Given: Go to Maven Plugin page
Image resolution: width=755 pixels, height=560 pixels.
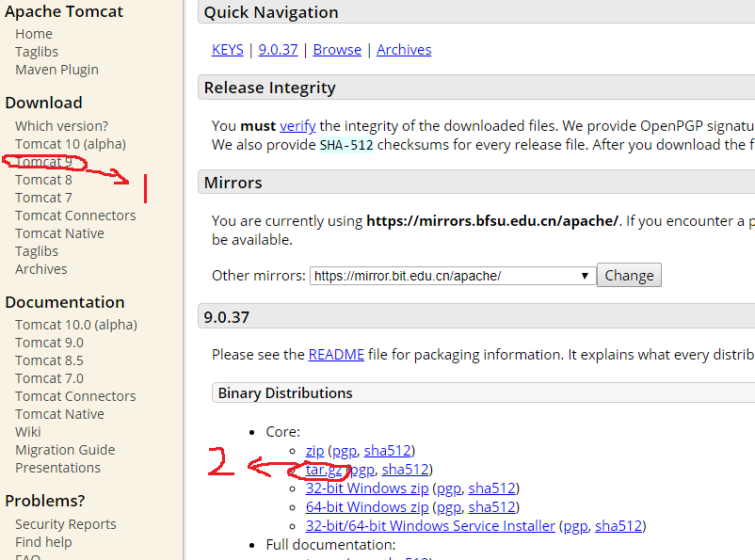Looking at the screenshot, I should [x=56, y=70].
